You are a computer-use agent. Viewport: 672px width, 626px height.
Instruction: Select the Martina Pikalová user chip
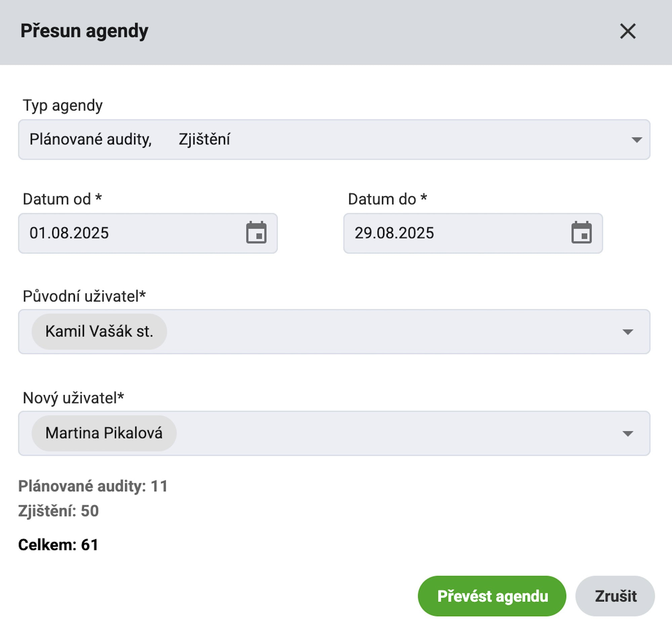(x=104, y=433)
